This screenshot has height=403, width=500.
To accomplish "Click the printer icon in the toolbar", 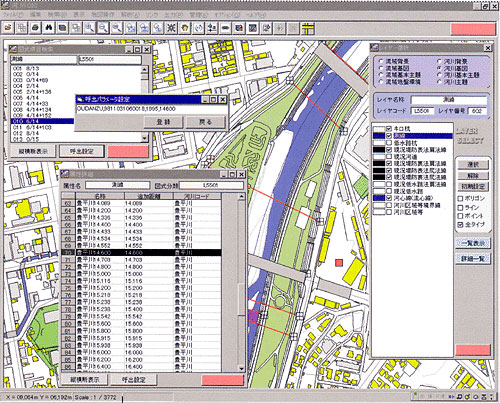I will [x=35, y=28].
